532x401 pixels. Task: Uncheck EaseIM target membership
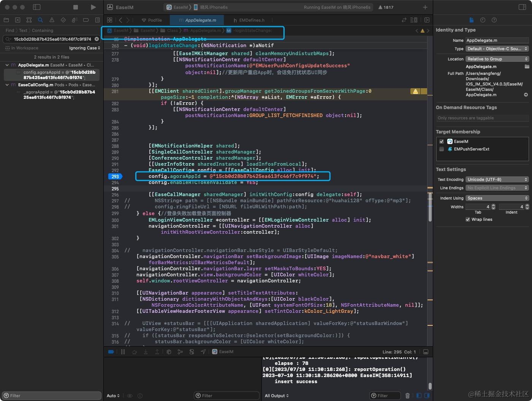coord(442,141)
